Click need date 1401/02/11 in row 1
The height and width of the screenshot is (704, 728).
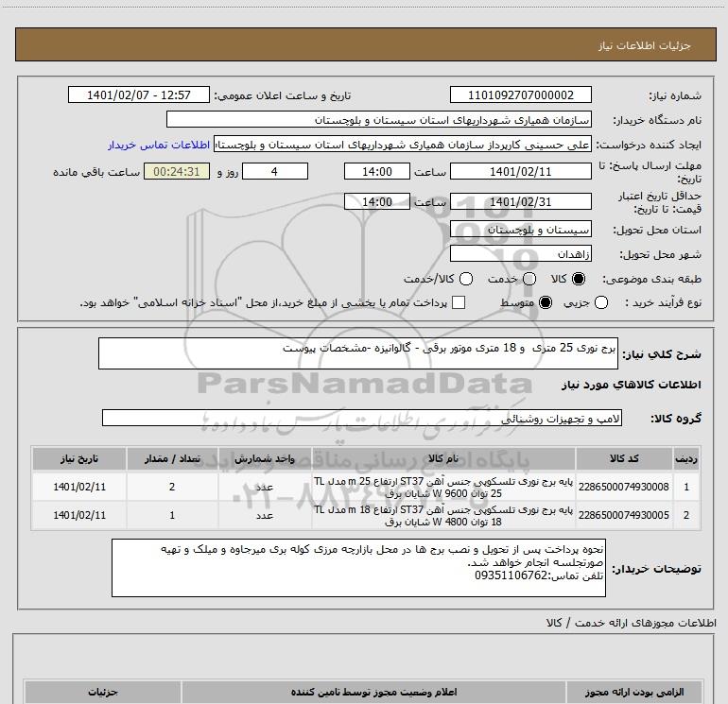pos(79,487)
